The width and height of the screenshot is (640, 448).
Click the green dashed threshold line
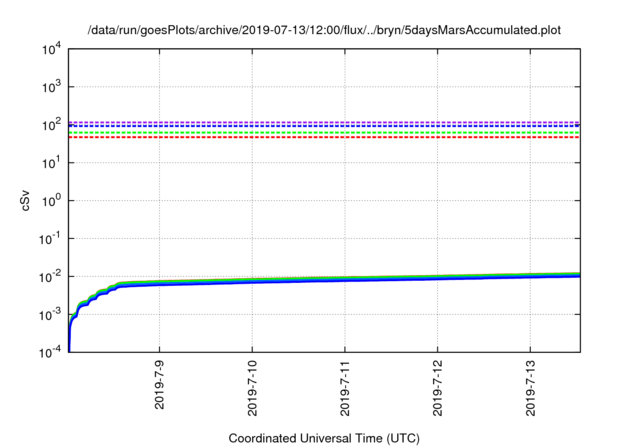(x=324, y=133)
